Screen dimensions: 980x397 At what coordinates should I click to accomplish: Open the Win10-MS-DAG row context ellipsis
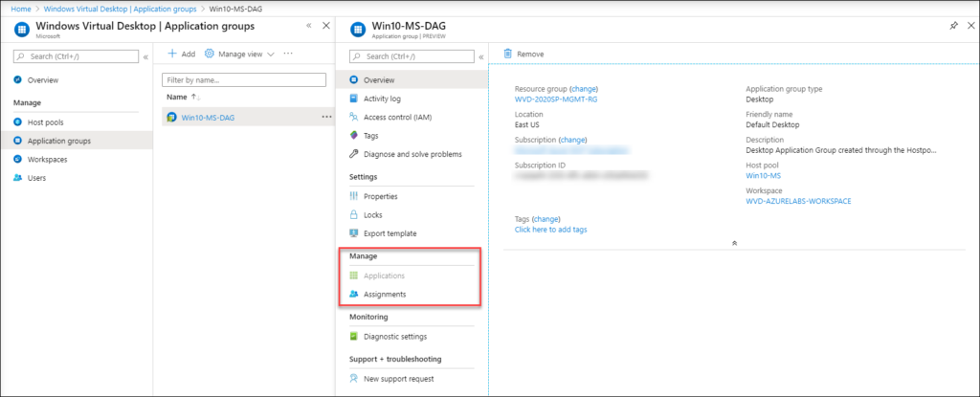[x=327, y=117]
